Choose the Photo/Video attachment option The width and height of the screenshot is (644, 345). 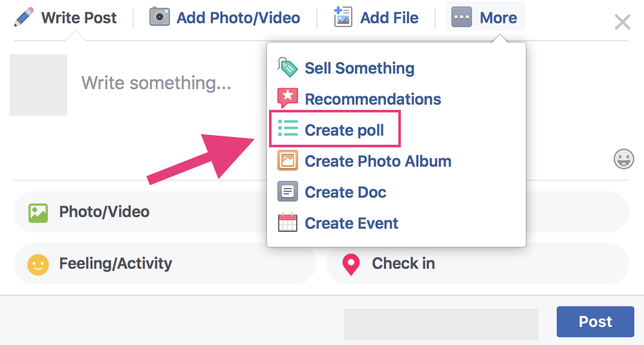(x=140, y=212)
